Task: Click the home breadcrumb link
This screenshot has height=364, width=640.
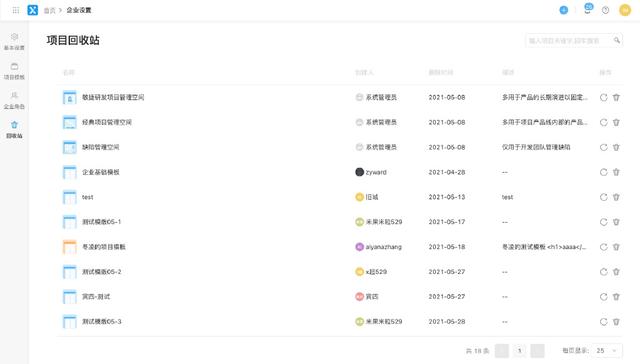Action: (x=49, y=10)
